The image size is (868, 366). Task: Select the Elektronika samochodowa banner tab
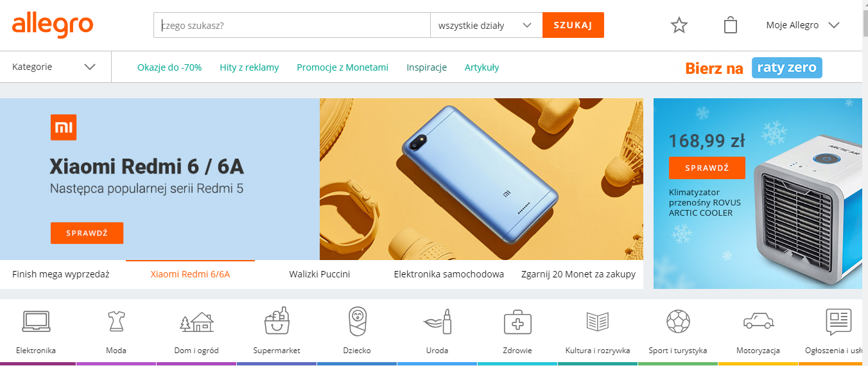click(x=449, y=274)
